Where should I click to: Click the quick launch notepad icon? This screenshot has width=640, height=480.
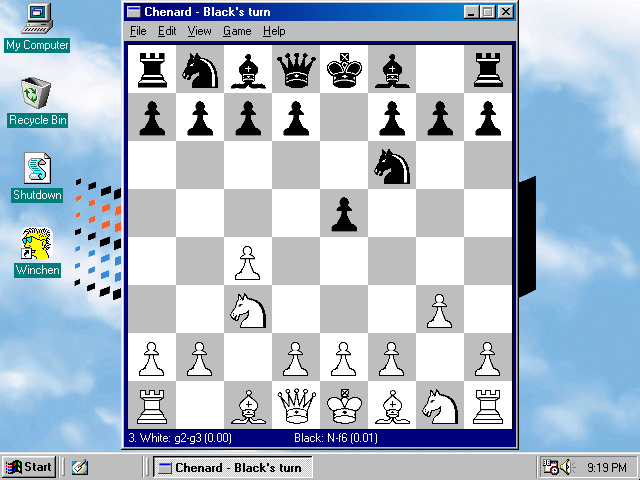80,467
